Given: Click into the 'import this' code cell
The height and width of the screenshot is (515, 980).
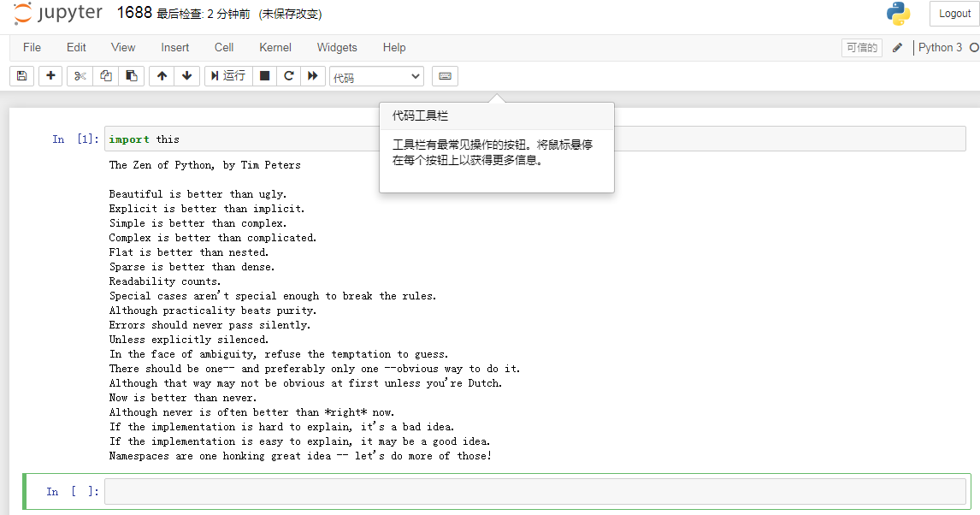Looking at the screenshot, I should [535, 139].
